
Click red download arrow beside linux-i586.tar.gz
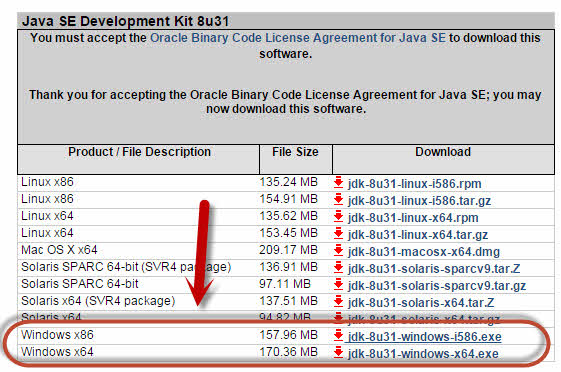coord(338,199)
